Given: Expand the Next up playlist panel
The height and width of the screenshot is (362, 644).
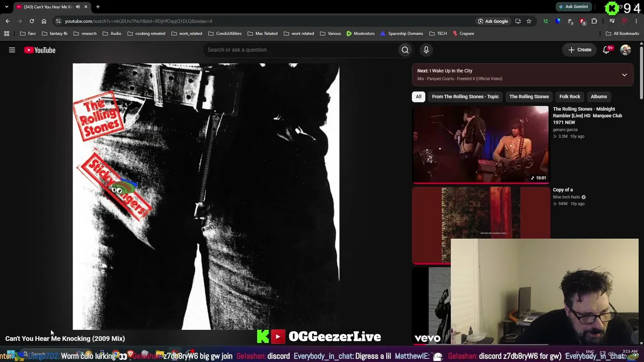Looking at the screenshot, I should tap(624, 75).
